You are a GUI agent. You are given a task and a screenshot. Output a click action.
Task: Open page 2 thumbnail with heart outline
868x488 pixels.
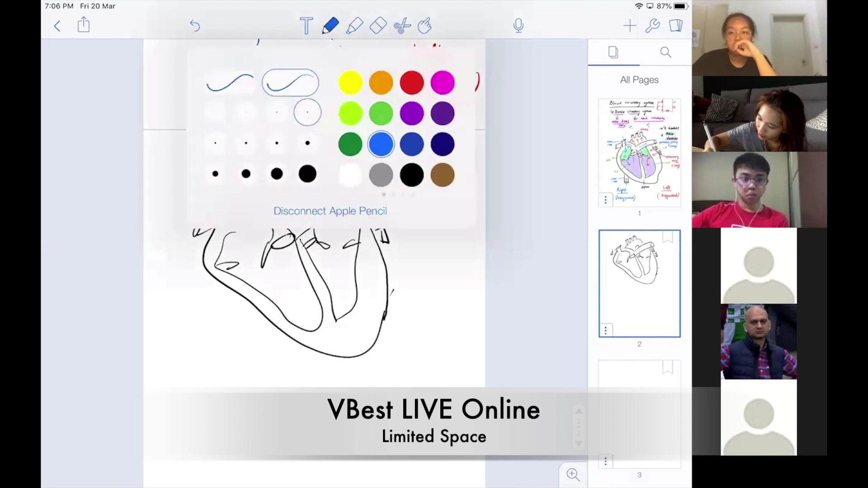click(639, 283)
